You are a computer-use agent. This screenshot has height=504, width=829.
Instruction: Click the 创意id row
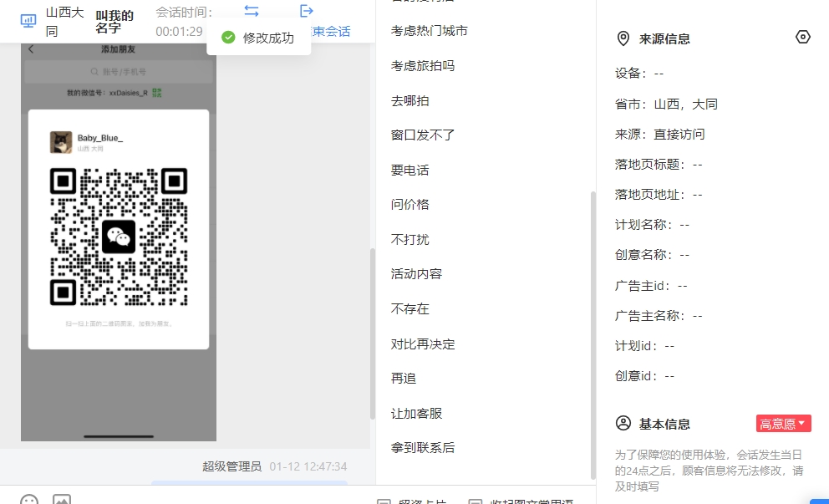[644, 376]
